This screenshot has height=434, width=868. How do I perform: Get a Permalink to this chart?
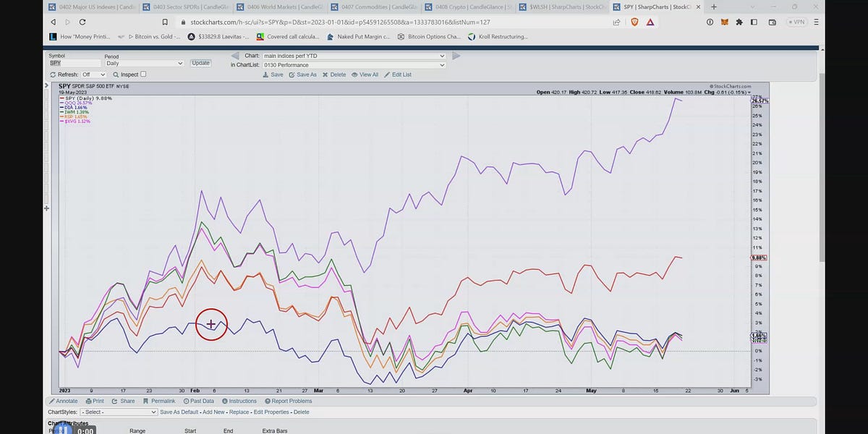click(x=162, y=401)
